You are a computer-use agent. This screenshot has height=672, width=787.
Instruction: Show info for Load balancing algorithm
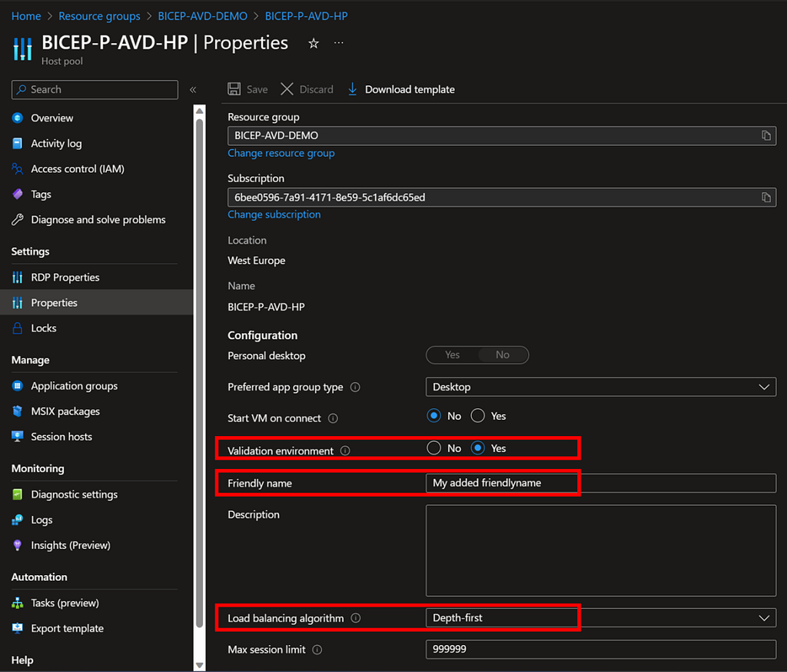pos(355,618)
